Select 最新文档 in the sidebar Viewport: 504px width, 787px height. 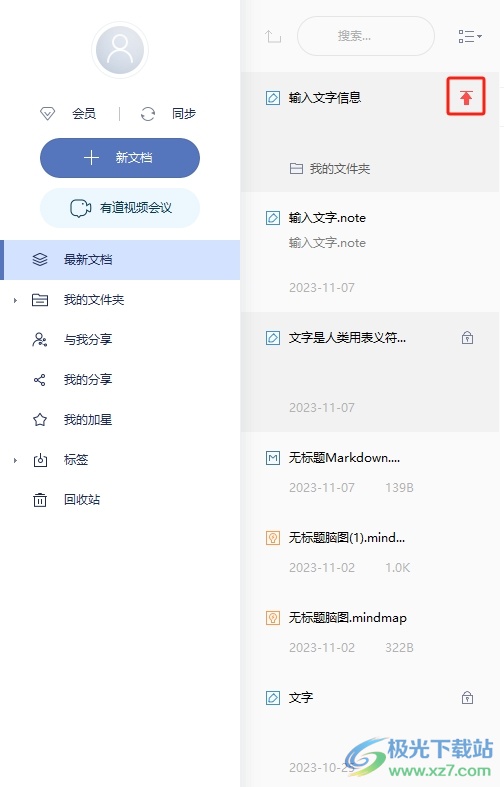coord(120,259)
